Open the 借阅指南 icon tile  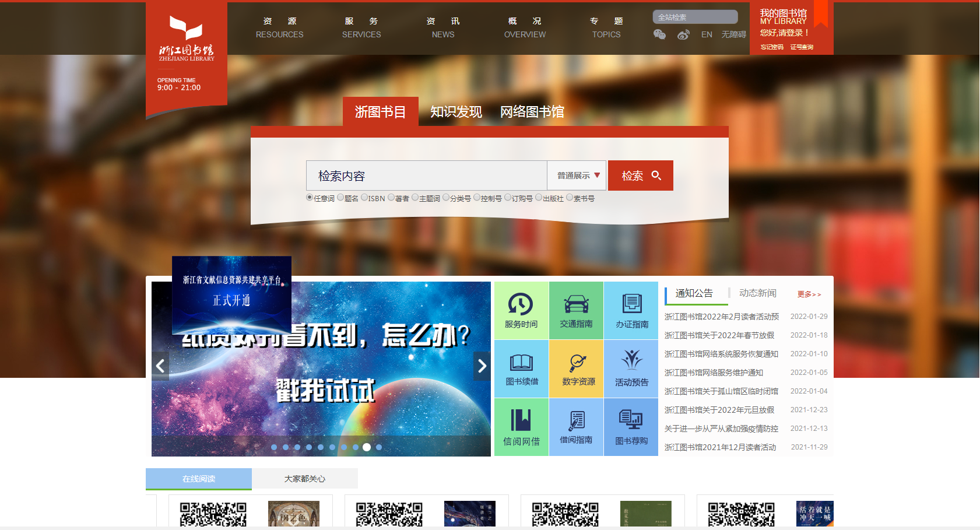coord(576,427)
